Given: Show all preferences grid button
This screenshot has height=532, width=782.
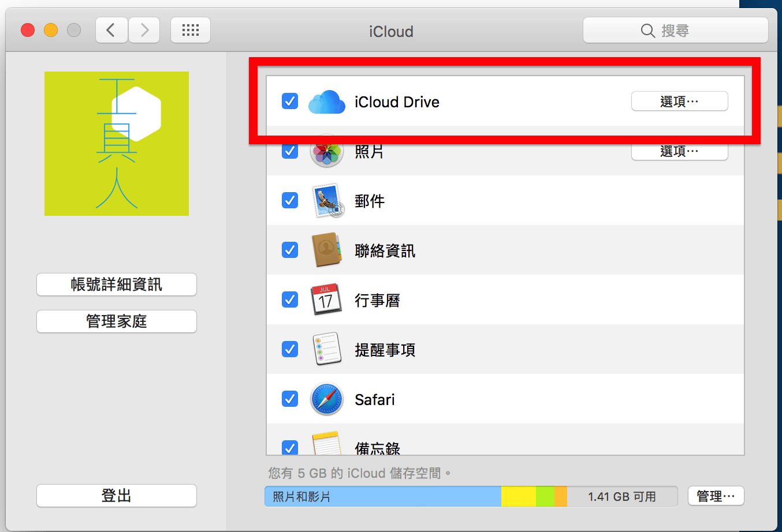Looking at the screenshot, I should (x=191, y=30).
